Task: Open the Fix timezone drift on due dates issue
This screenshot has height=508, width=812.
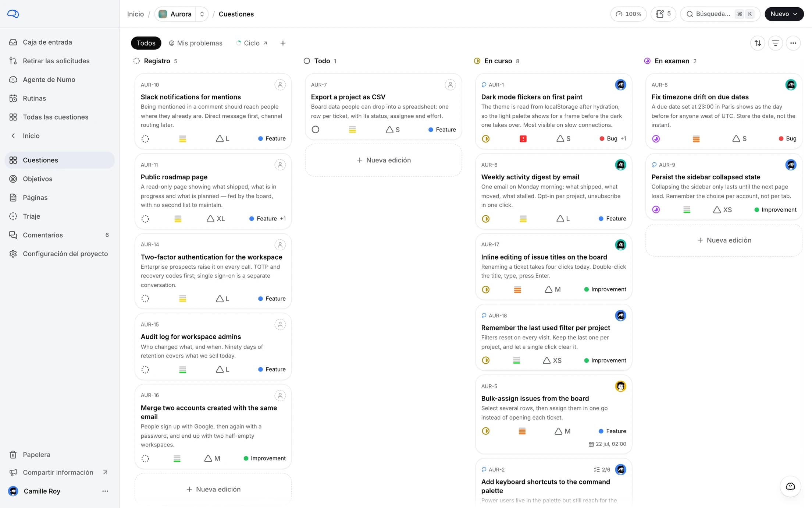Action: click(x=700, y=97)
